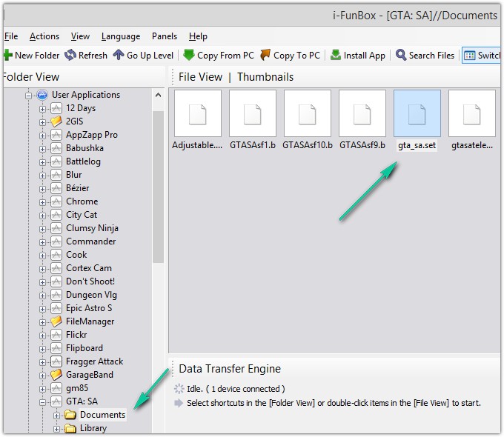
Task: Click the GarageBand folder icon
Action: tap(56, 375)
